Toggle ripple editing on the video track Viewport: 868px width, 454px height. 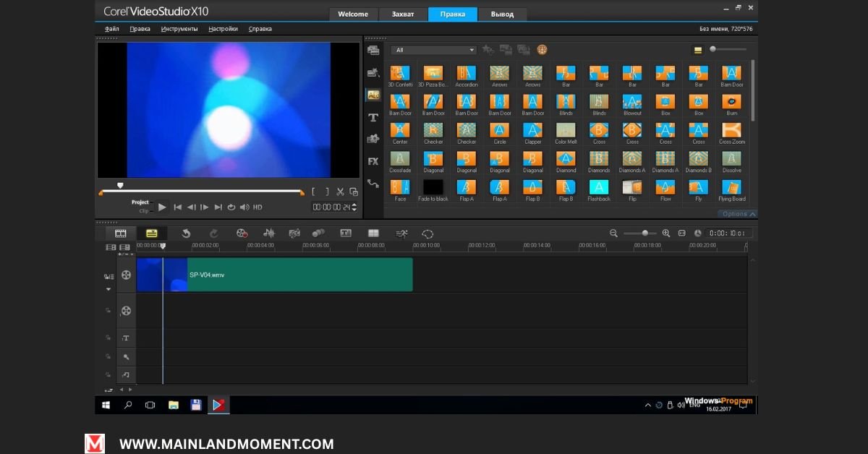(x=109, y=276)
